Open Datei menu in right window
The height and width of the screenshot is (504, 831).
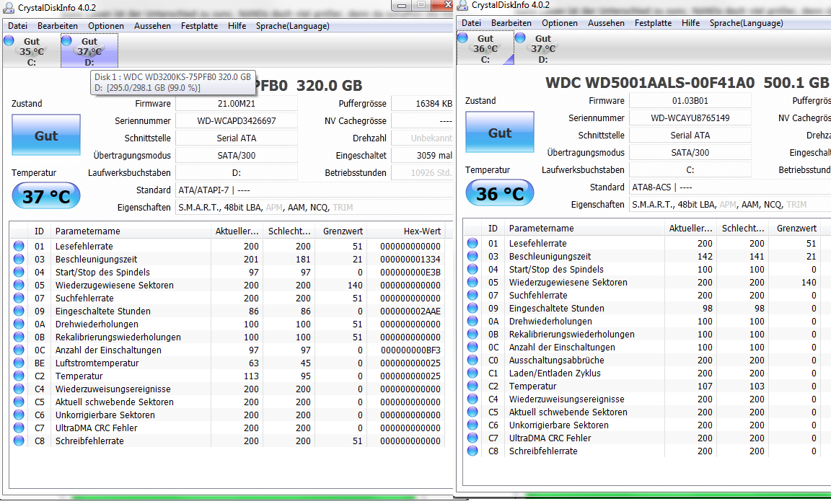click(x=471, y=23)
